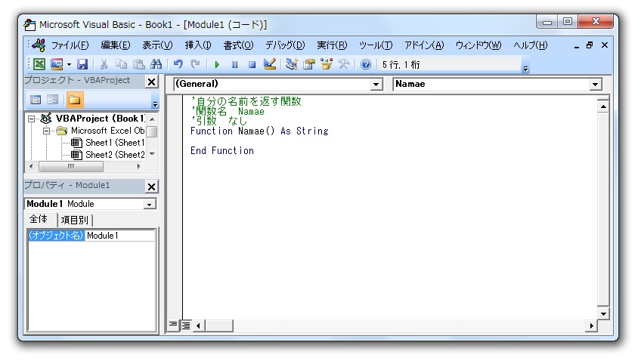Open Object Browser toolbar icon

[x=327, y=64]
